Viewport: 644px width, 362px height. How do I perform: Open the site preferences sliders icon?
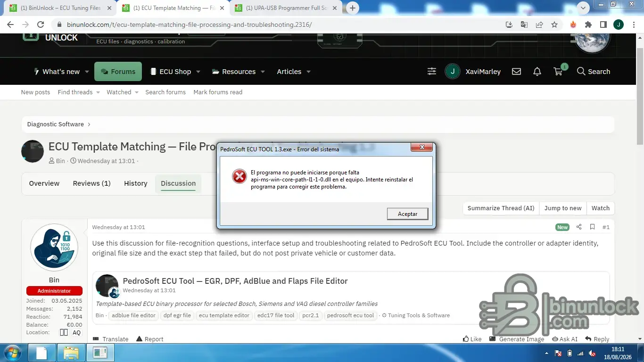[x=432, y=72]
